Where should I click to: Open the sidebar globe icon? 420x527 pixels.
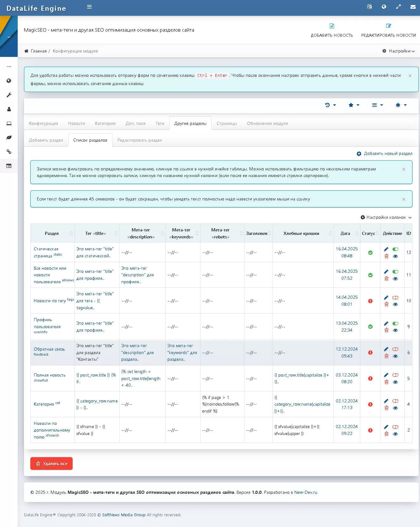coord(9,81)
